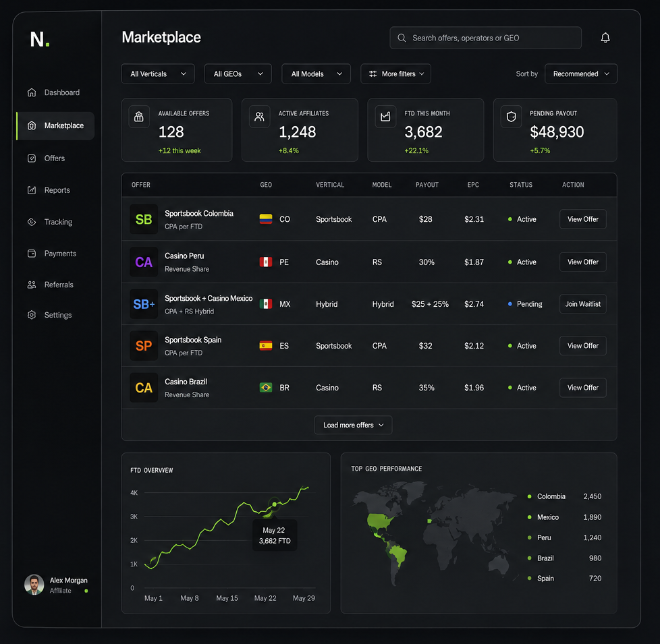View Offer for Sportsbook Colombia
The height and width of the screenshot is (644, 660).
582,219
